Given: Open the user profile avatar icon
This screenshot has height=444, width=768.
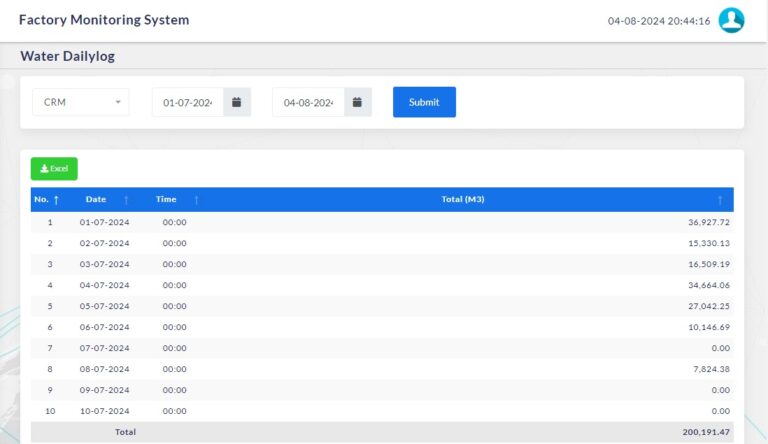Looking at the screenshot, I should click(x=731, y=21).
